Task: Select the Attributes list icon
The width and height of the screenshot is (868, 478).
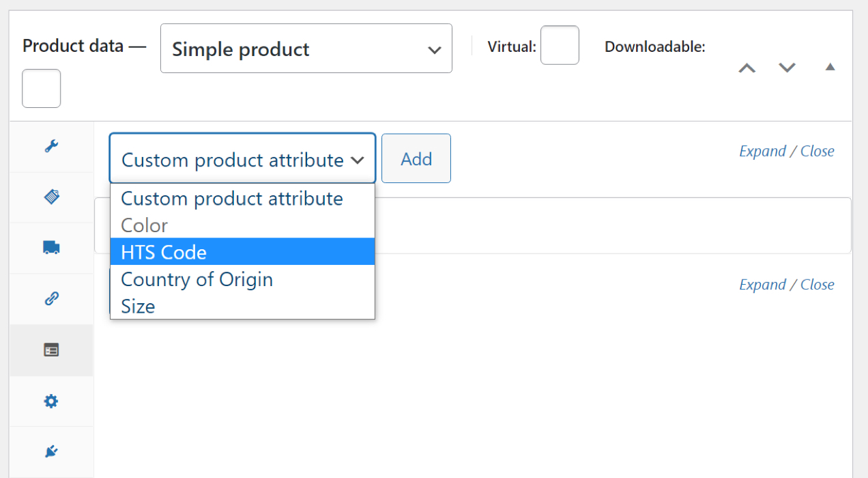Action: tap(51, 350)
